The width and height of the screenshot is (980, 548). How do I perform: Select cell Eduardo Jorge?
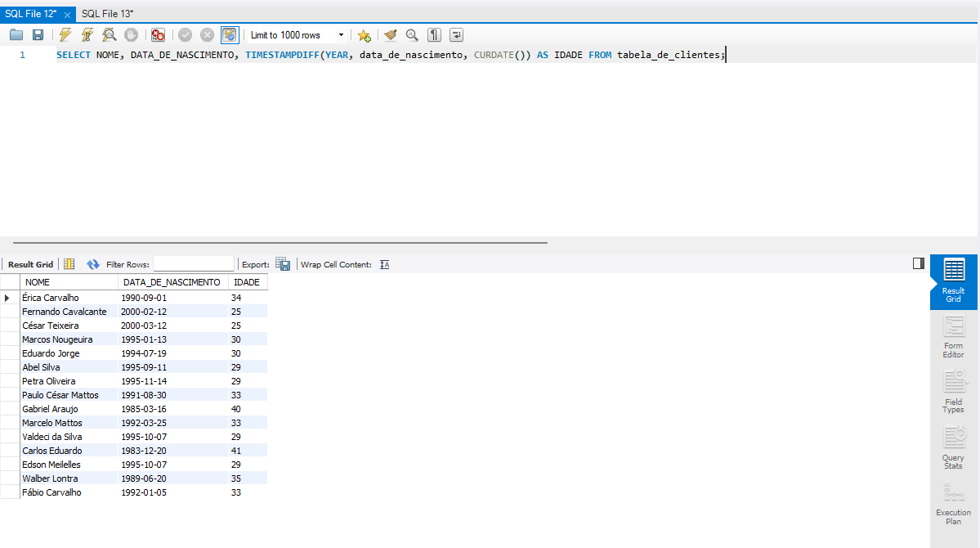[x=69, y=353]
